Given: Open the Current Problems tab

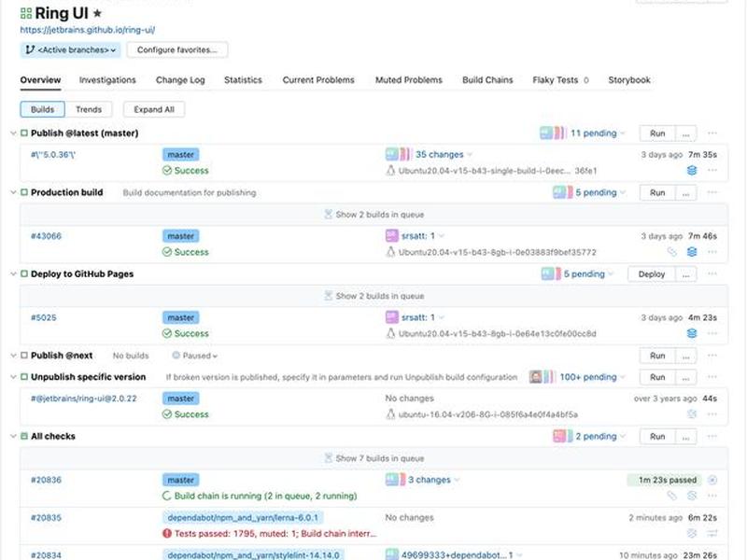Looking at the screenshot, I should pyautogui.click(x=318, y=80).
